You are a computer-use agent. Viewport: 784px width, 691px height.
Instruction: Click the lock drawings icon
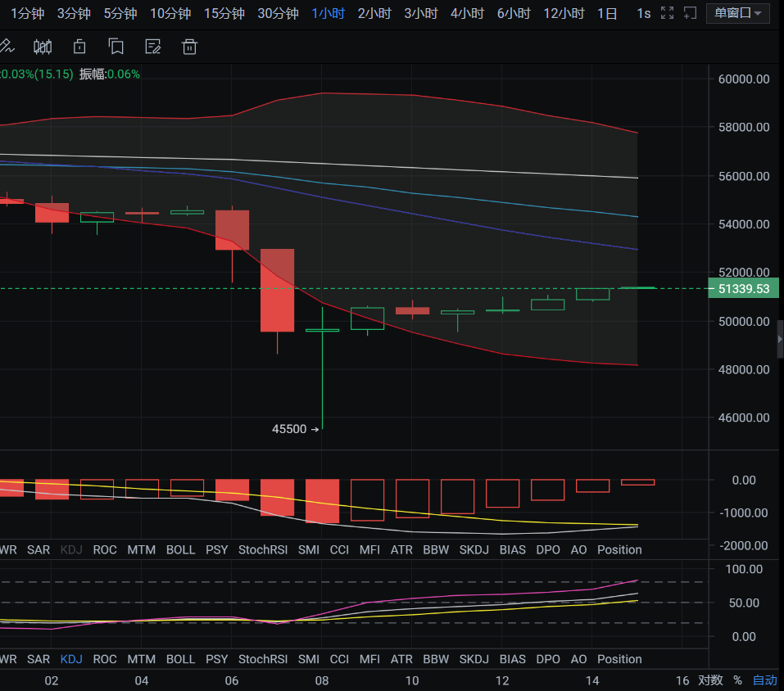tap(79, 47)
